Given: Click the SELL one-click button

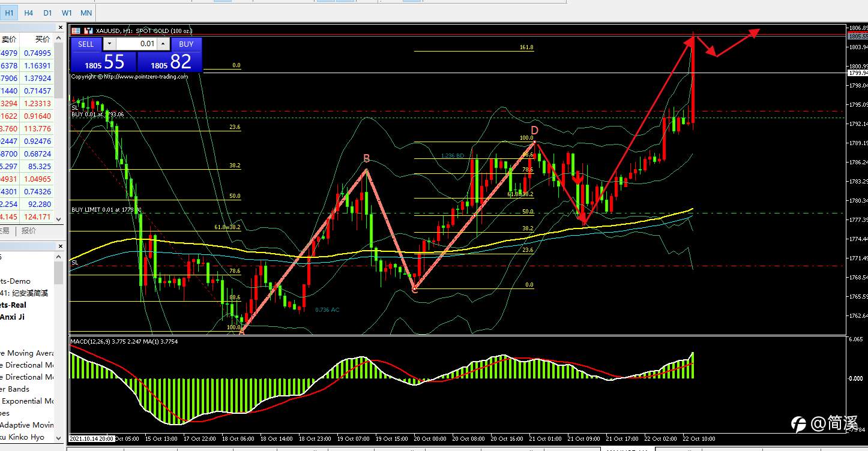Looking at the screenshot, I should (86, 44).
